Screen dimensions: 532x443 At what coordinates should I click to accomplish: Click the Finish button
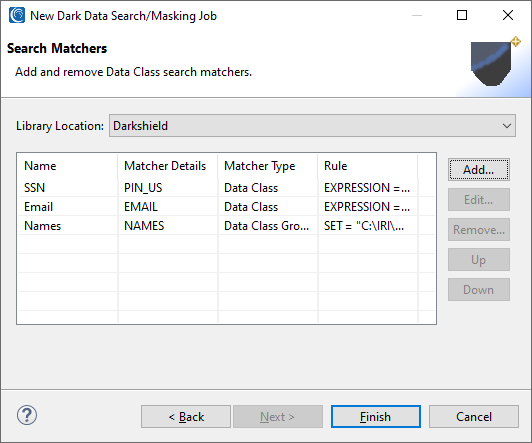coord(376,417)
